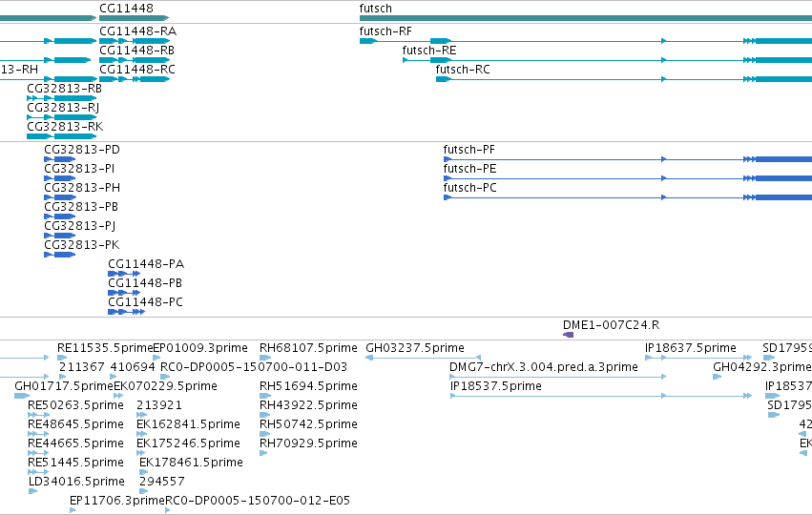Screen dimensions: 812x515
Task: Click the CG32813-RK transcript
Action: pyautogui.click(x=62, y=136)
